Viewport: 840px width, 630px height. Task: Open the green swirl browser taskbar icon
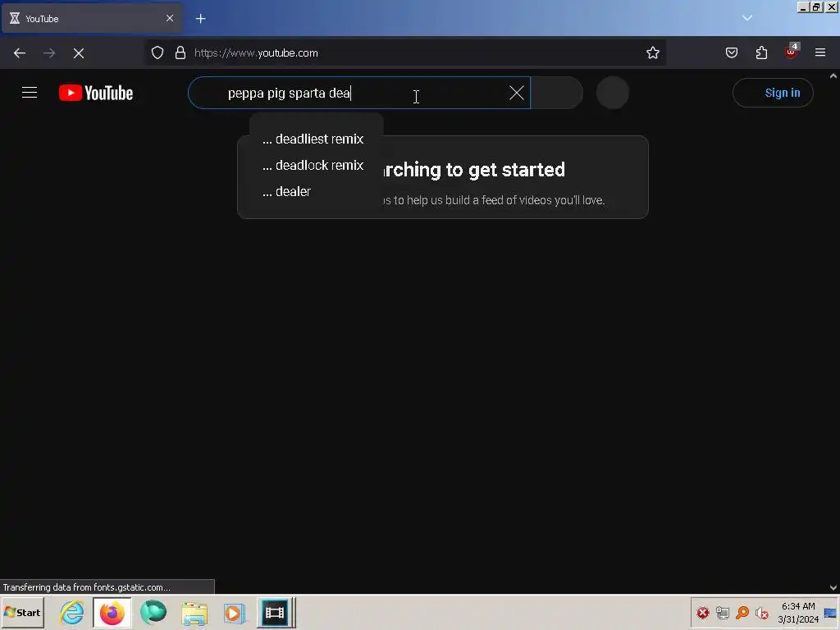[153, 612]
